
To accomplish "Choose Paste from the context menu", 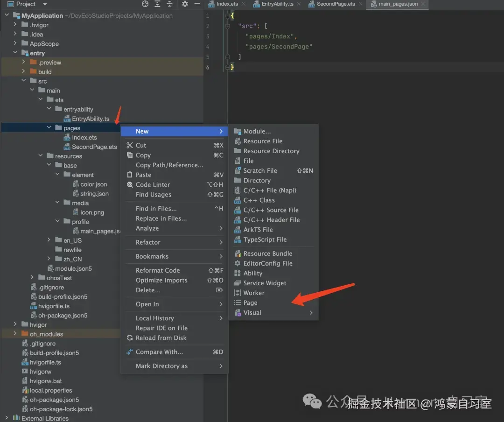I will pyautogui.click(x=175, y=175).
